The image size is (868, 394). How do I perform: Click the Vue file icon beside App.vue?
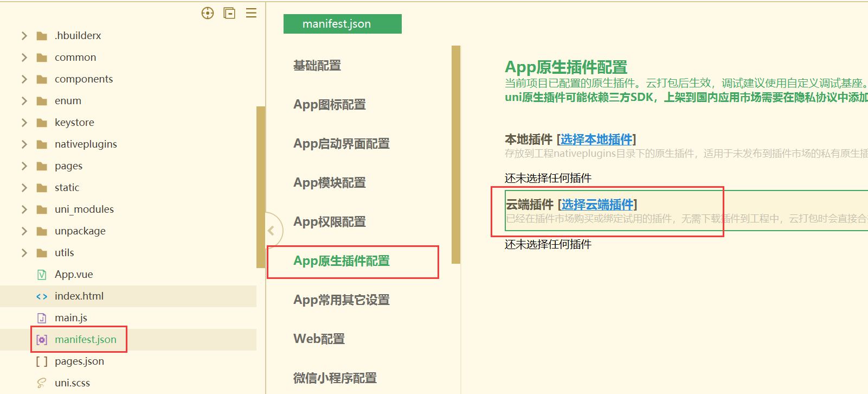coord(42,275)
